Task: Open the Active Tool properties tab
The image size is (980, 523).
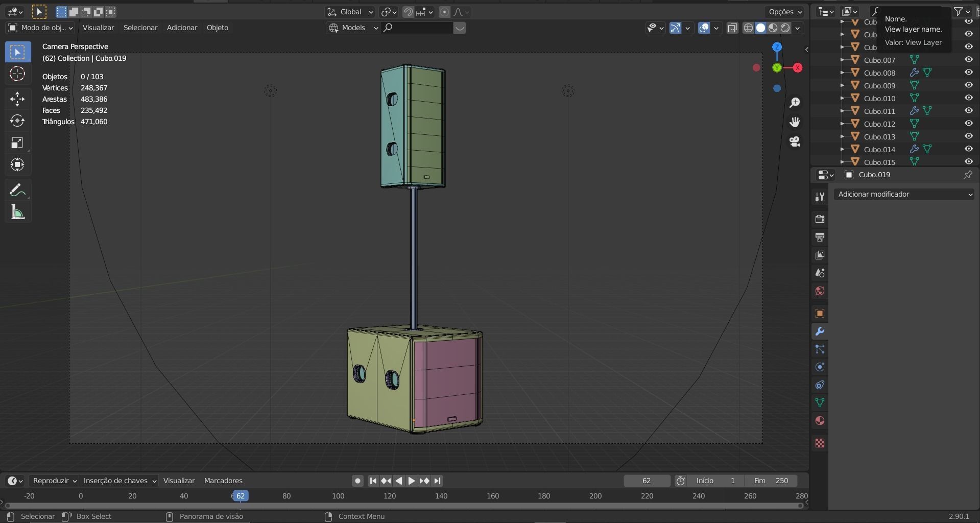Action: click(820, 197)
